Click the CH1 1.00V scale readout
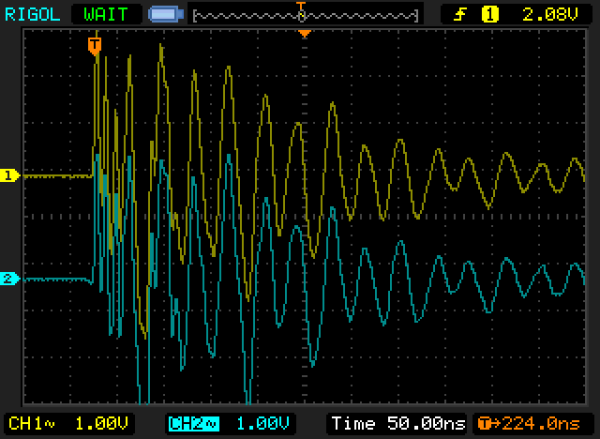The image size is (600, 439). 68,424
